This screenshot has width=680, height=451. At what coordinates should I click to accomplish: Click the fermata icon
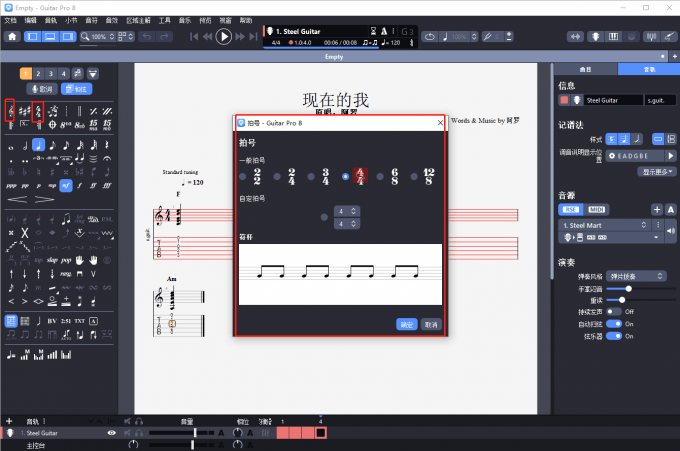[107, 159]
